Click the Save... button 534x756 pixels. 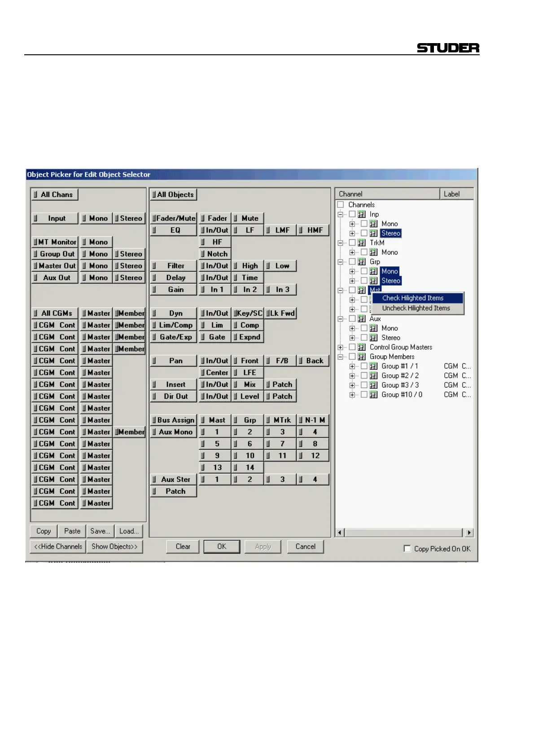click(x=100, y=531)
